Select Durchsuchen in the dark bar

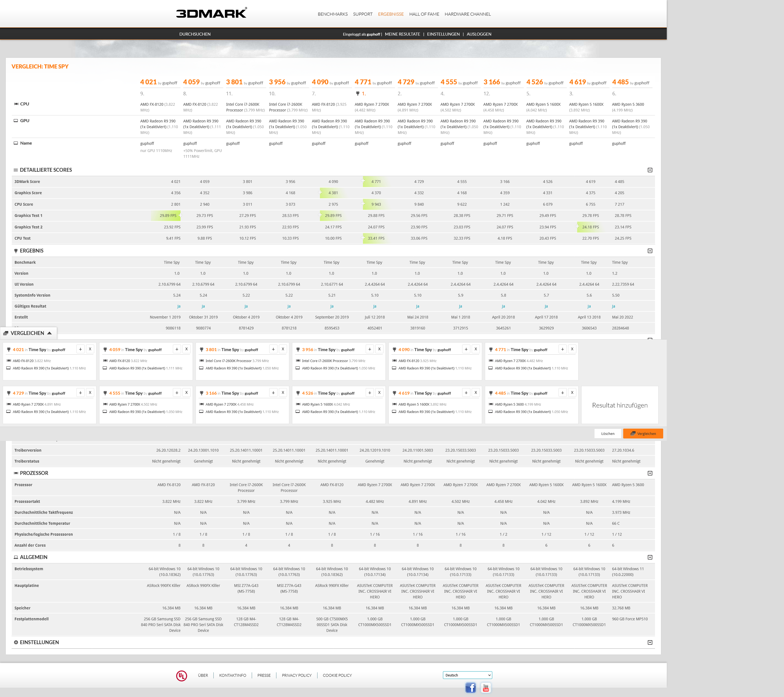pos(195,34)
